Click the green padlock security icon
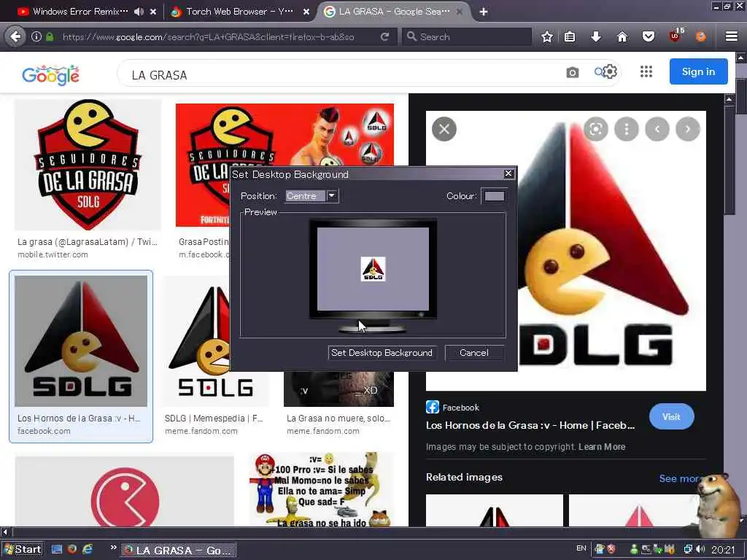Image resolution: width=747 pixels, height=560 pixels. click(x=50, y=36)
